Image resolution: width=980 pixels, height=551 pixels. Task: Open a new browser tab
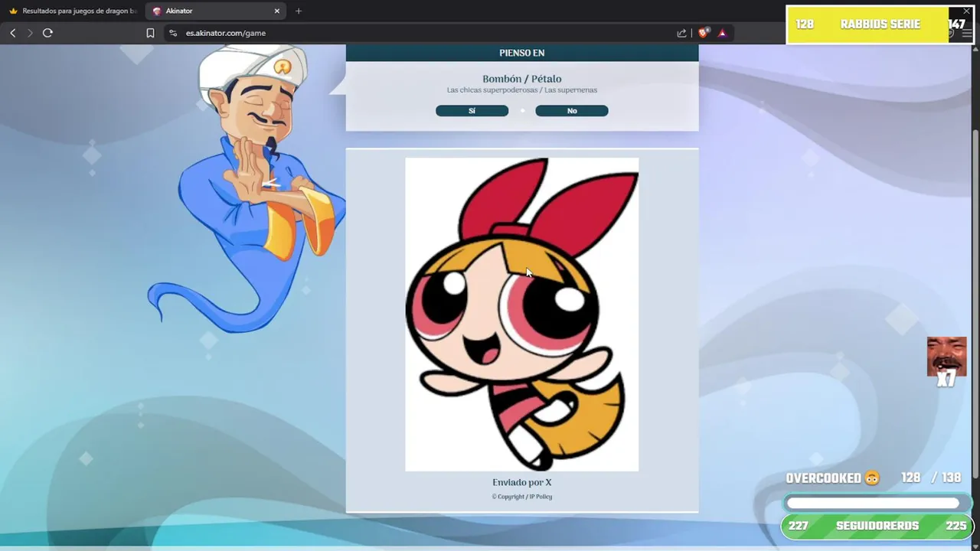299,11
